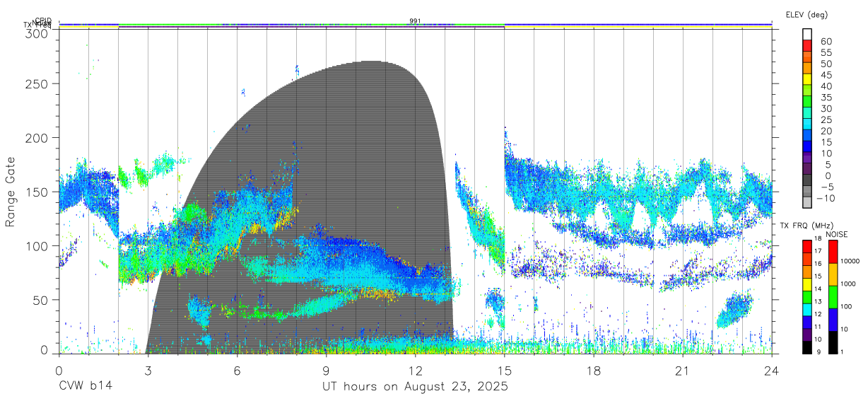Click the '300' tick label on the Range Gate axis
The width and height of the screenshot is (868, 401).
pos(37,33)
